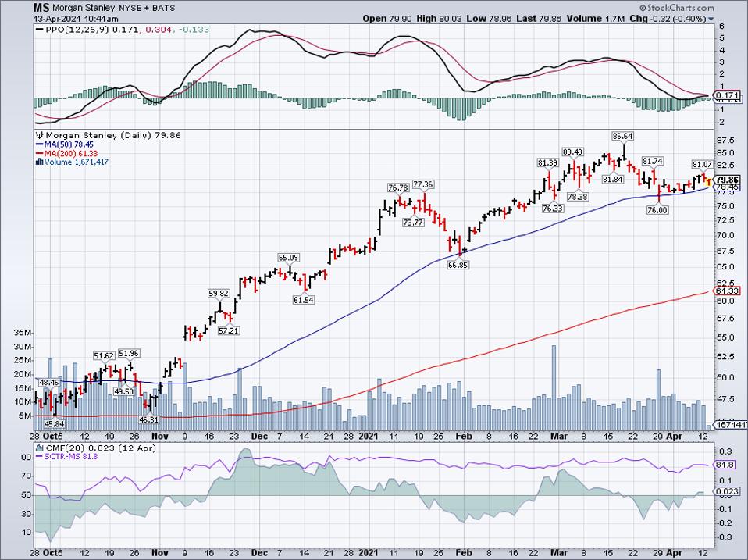Viewport: 748px width, 560px height.
Task: Click the 86.64 peak price label
Action: 622,136
